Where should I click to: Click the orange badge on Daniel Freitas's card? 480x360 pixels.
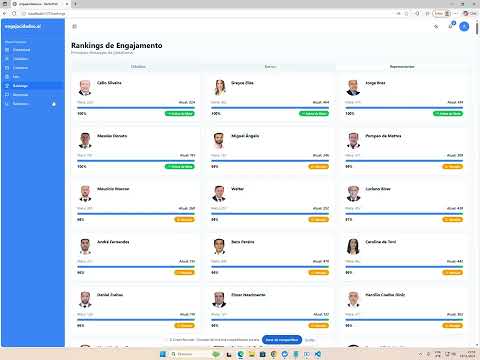[184, 326]
